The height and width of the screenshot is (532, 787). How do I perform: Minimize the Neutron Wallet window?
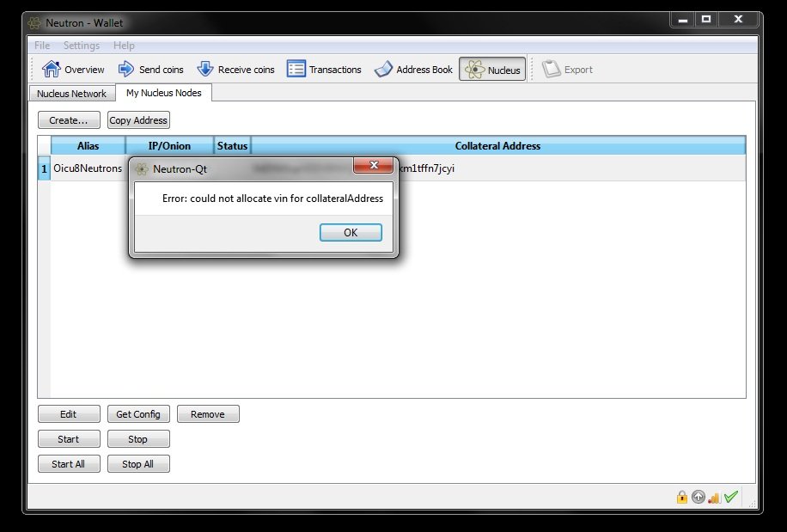[682, 20]
